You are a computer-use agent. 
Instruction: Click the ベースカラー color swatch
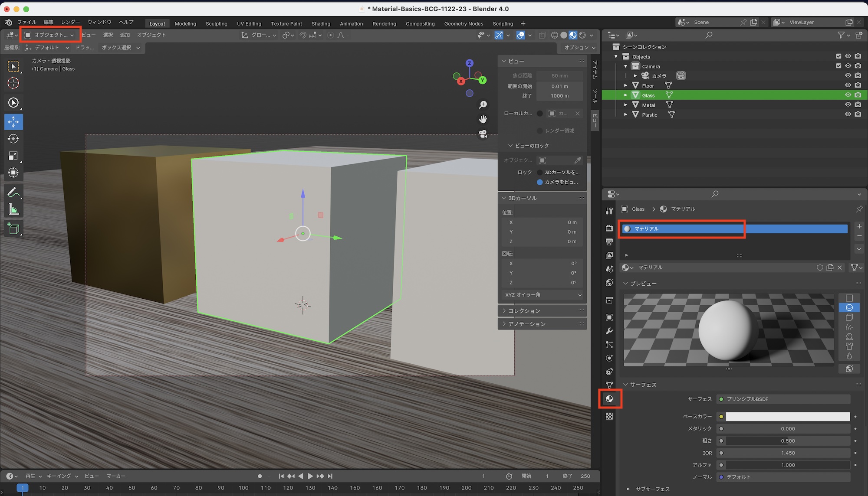pos(787,416)
